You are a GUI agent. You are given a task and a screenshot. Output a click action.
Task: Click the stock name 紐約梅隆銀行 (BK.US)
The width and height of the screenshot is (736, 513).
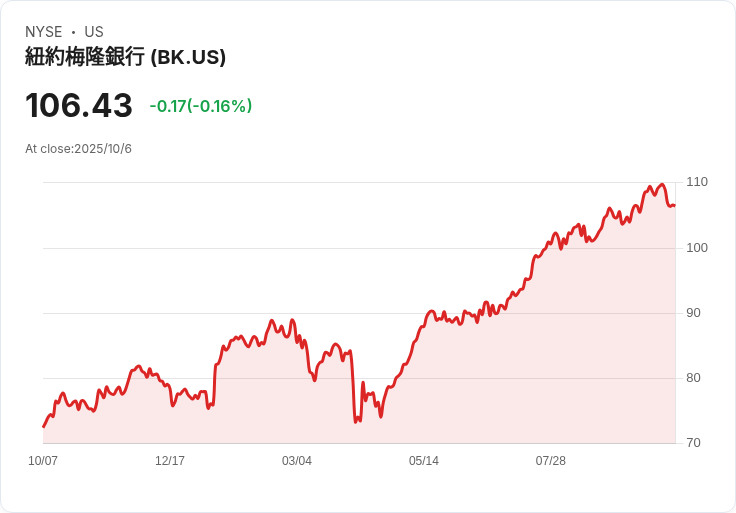tap(125, 57)
